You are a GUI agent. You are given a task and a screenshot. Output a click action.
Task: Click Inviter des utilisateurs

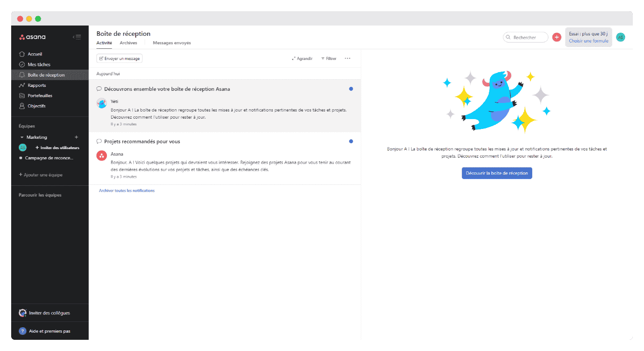[57, 148]
